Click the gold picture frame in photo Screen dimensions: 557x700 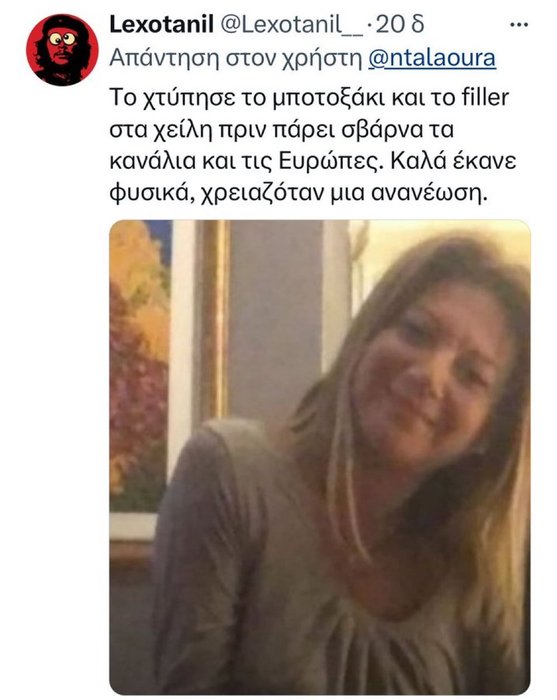214,319
